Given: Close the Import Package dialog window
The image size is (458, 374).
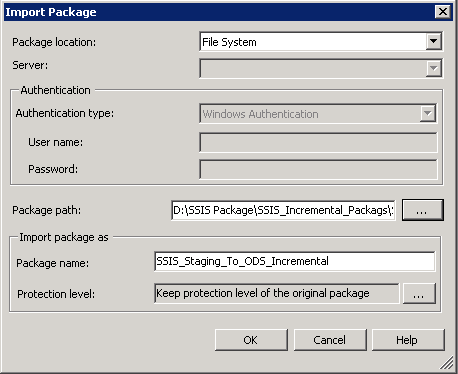Looking at the screenshot, I should 443,12.
